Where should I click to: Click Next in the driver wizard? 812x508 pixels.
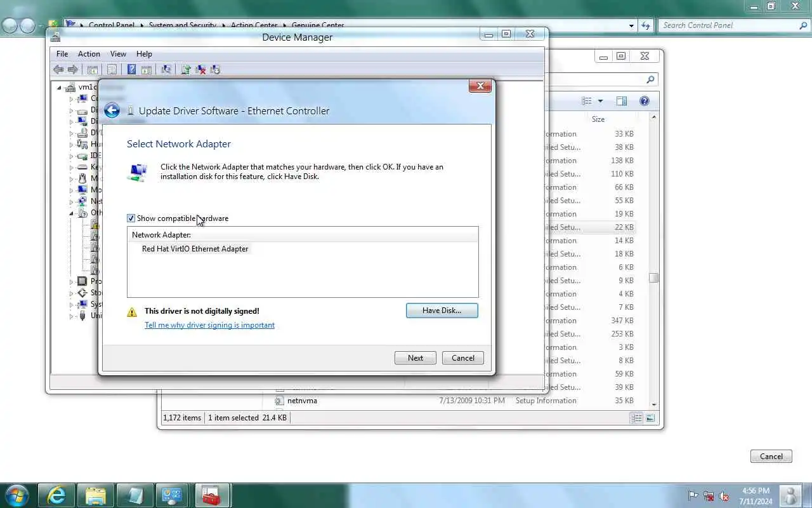pyautogui.click(x=416, y=358)
